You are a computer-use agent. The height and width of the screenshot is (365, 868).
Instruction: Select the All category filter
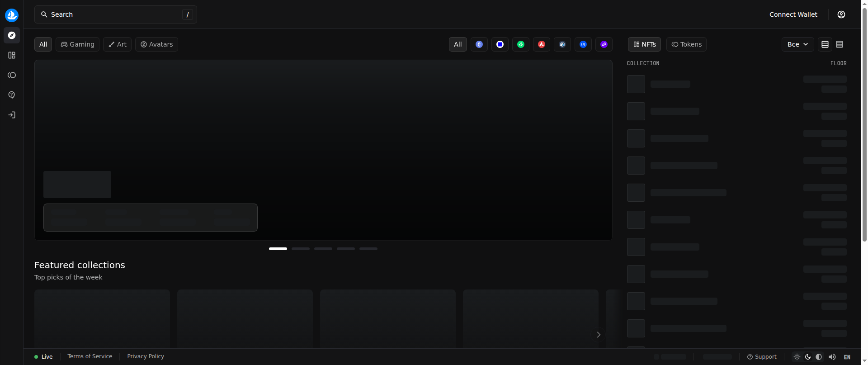pos(43,44)
